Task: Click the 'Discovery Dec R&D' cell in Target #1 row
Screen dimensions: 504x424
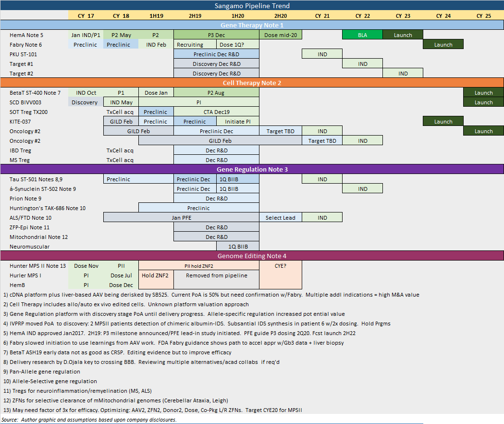Action: tap(216, 64)
